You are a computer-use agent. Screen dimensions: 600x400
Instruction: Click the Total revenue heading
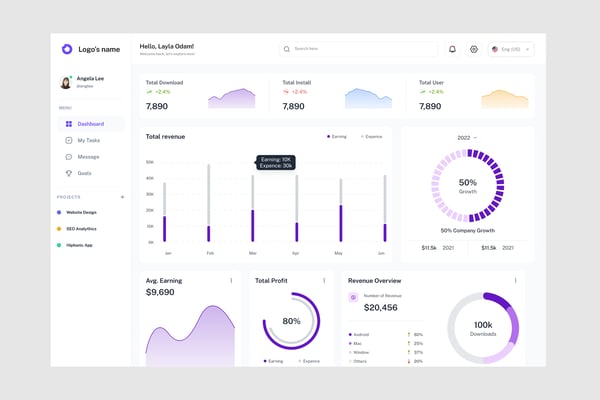click(165, 137)
